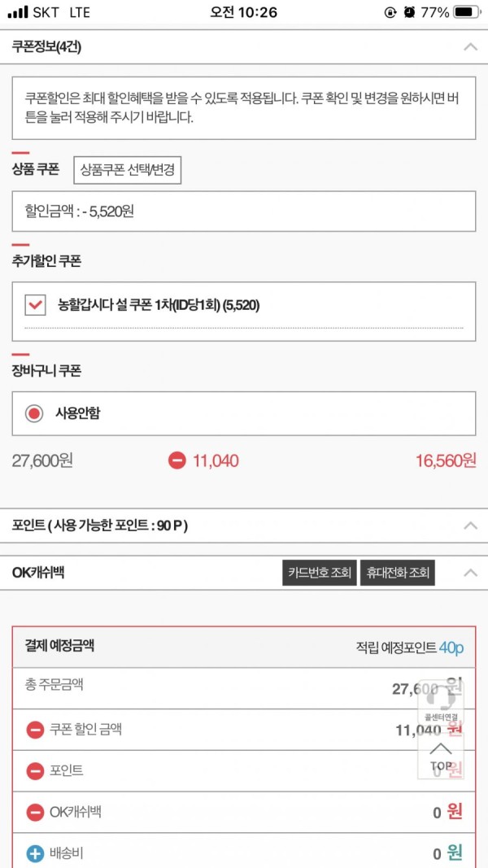The height and width of the screenshot is (868, 488).
Task: Tap plus icon next to 배송비
Action: pos(35,854)
